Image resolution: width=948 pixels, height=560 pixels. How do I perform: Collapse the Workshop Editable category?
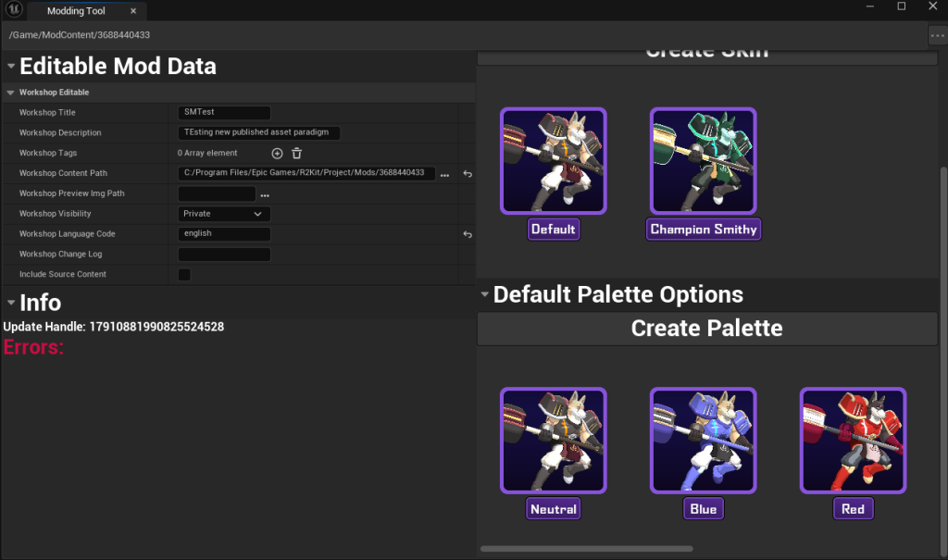pyautogui.click(x=10, y=93)
